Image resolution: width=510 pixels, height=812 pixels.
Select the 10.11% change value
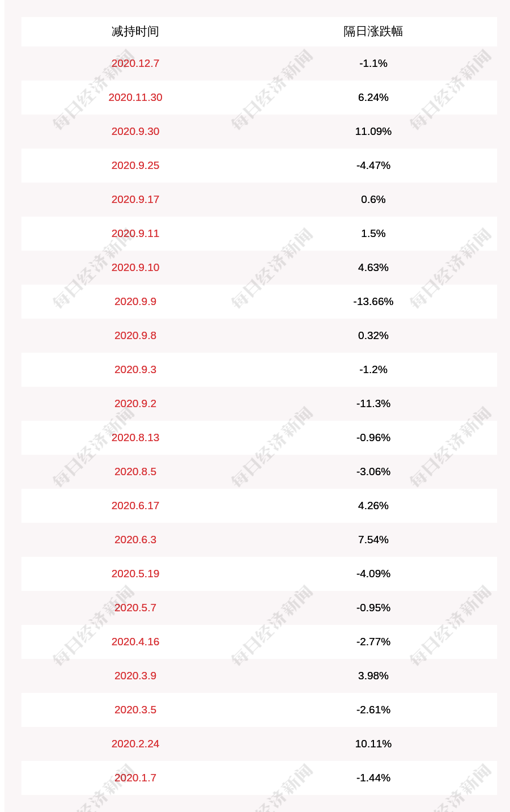[x=373, y=743]
